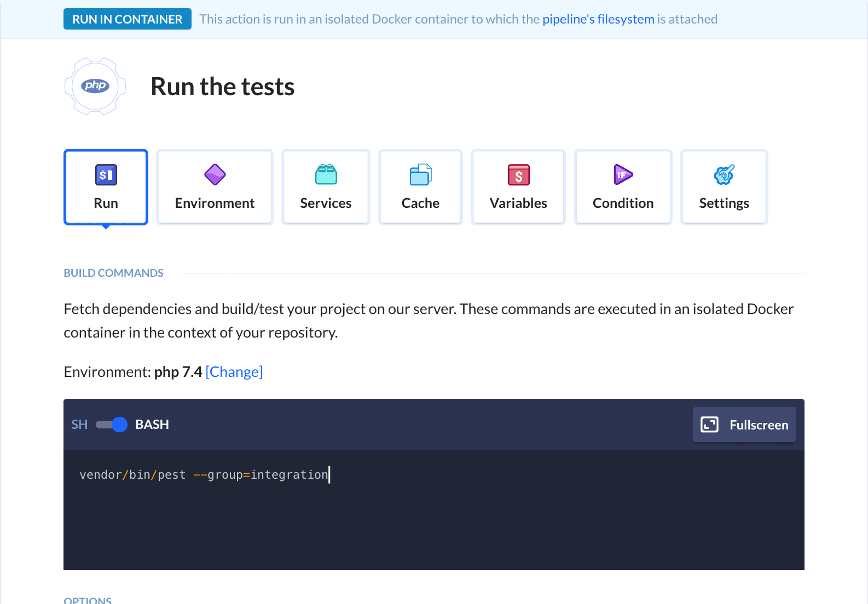Click the [Change] environment link

(234, 372)
